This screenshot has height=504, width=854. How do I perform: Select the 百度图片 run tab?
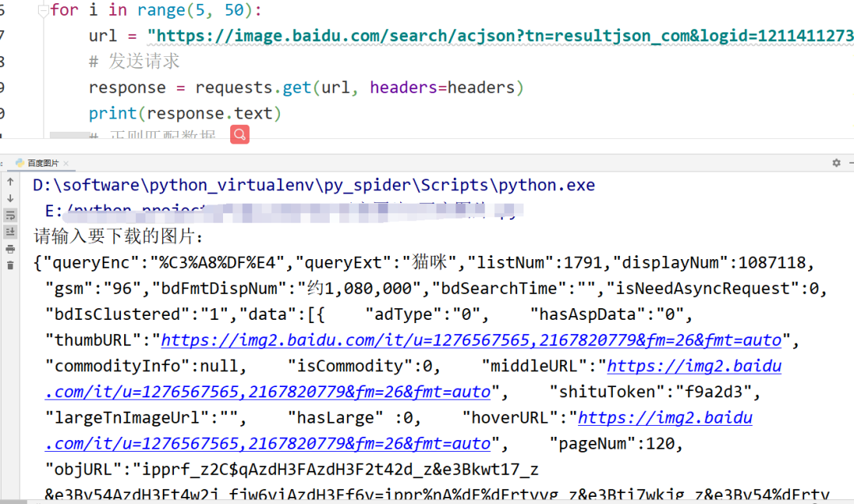coord(43,163)
